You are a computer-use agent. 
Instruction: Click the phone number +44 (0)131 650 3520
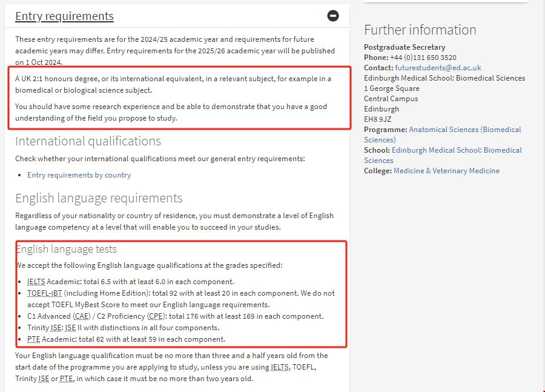coord(423,58)
